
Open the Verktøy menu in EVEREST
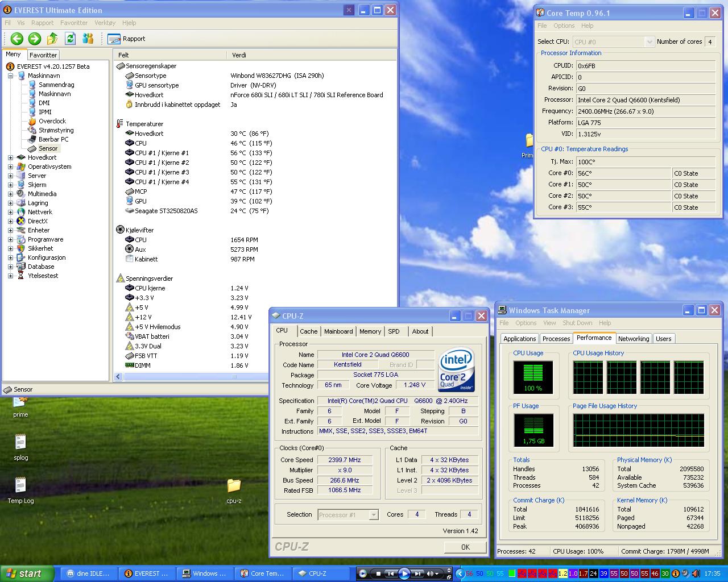[105, 23]
